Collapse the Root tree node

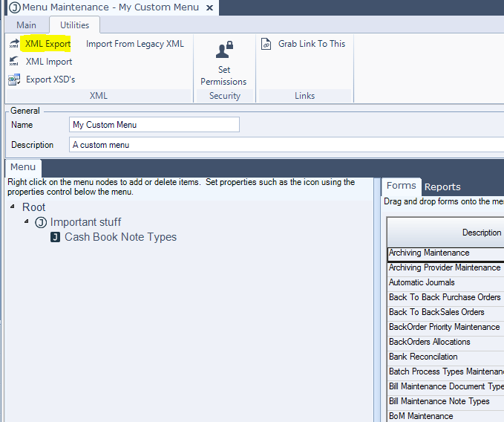(13, 207)
